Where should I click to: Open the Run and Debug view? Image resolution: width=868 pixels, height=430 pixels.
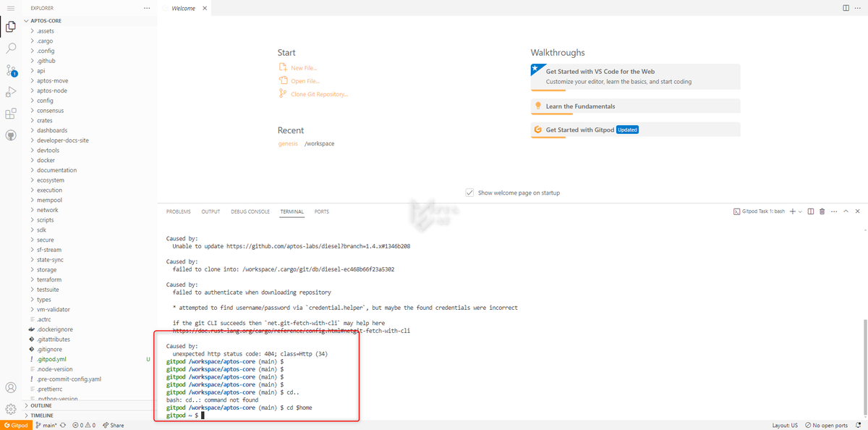coord(11,92)
